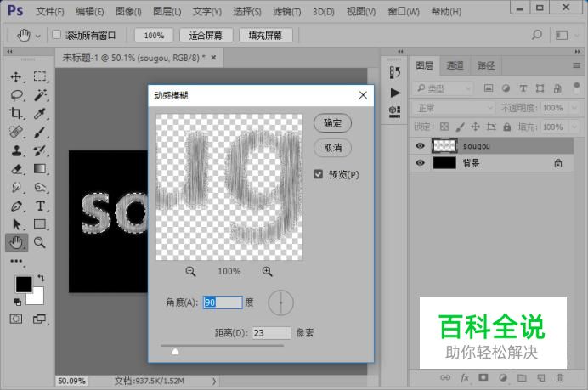This screenshot has height=390, width=588.
Task: Zoom in the blur dialog preview
Action: pos(267,271)
